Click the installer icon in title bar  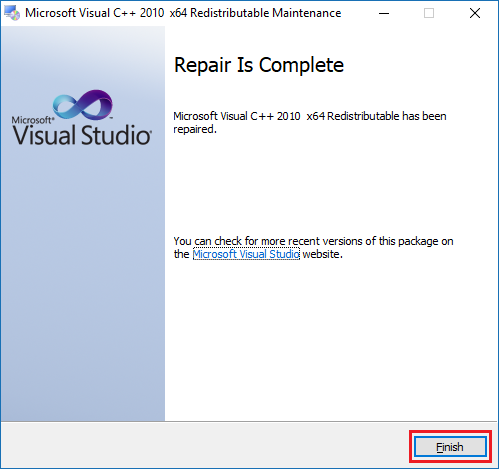pyautogui.click(x=12, y=13)
